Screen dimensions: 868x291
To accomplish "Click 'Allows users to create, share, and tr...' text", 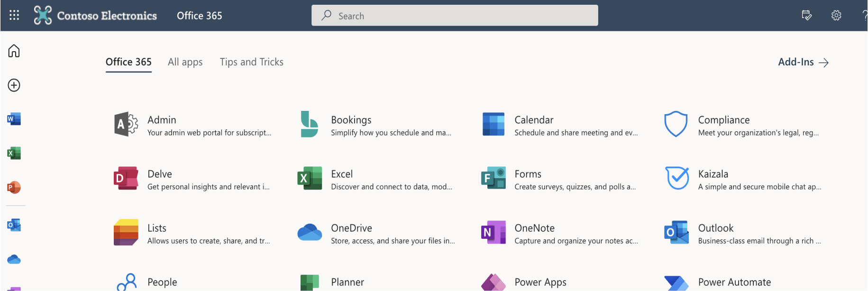I will (x=209, y=241).
